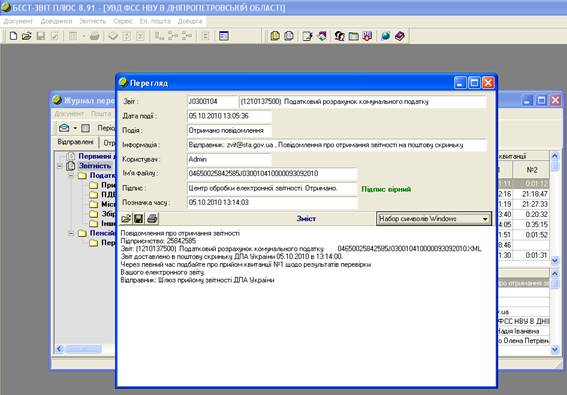This screenshot has width=567, height=395.
Task: Click the grid icon next to Період
Action: click(x=85, y=128)
